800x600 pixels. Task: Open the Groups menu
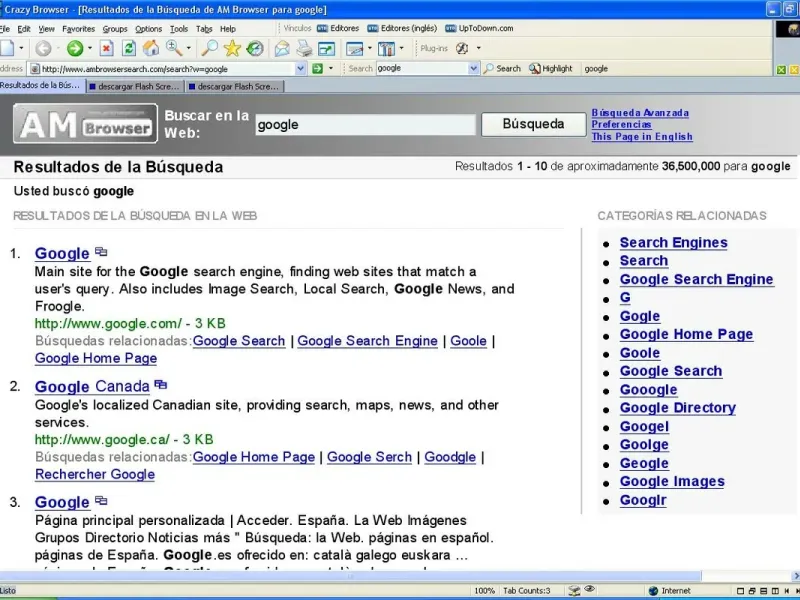point(115,29)
